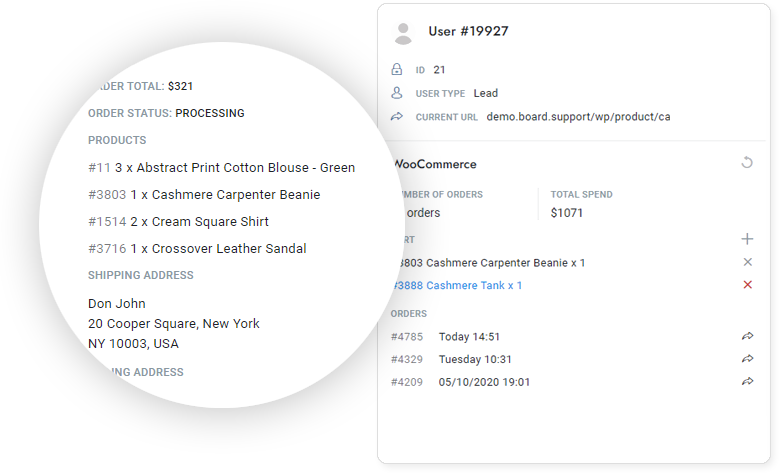The height and width of the screenshot is (473, 779).
Task: Remove Cashmere Tank from cart
Action: [x=747, y=285]
